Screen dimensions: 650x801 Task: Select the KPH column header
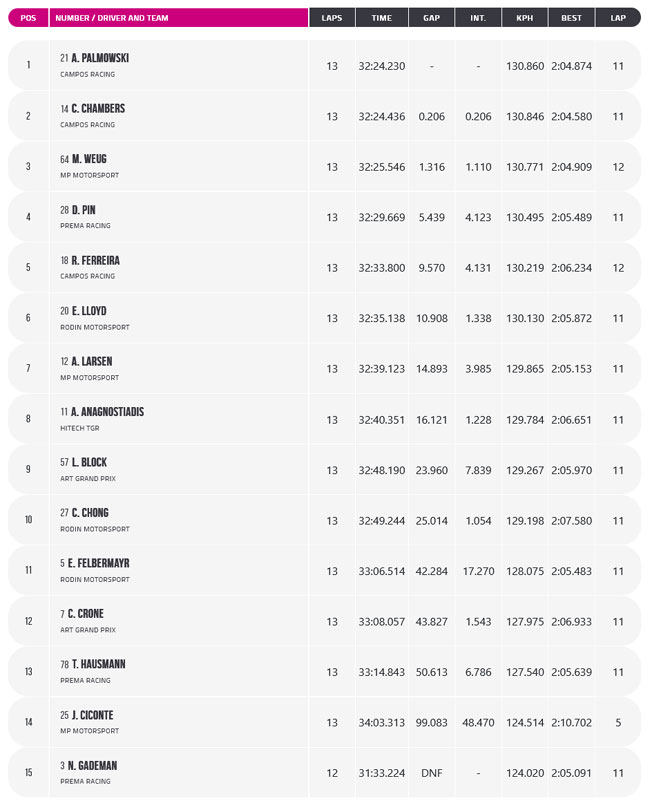coord(525,18)
